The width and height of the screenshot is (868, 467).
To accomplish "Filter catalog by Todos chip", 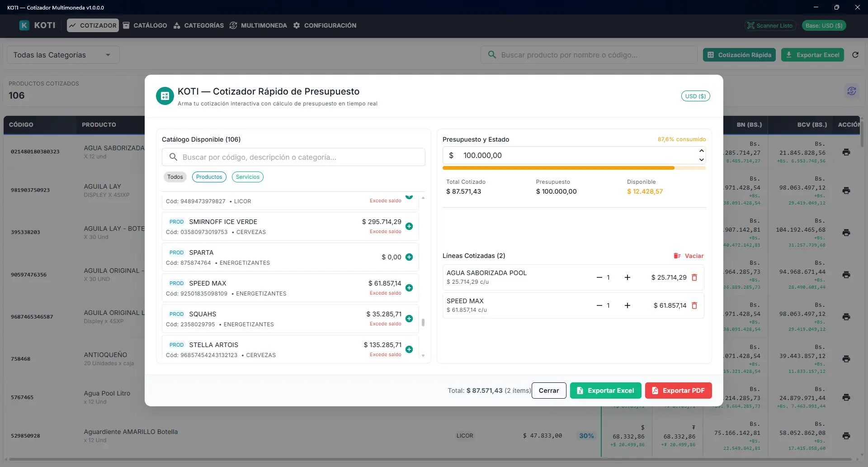I will click(175, 177).
